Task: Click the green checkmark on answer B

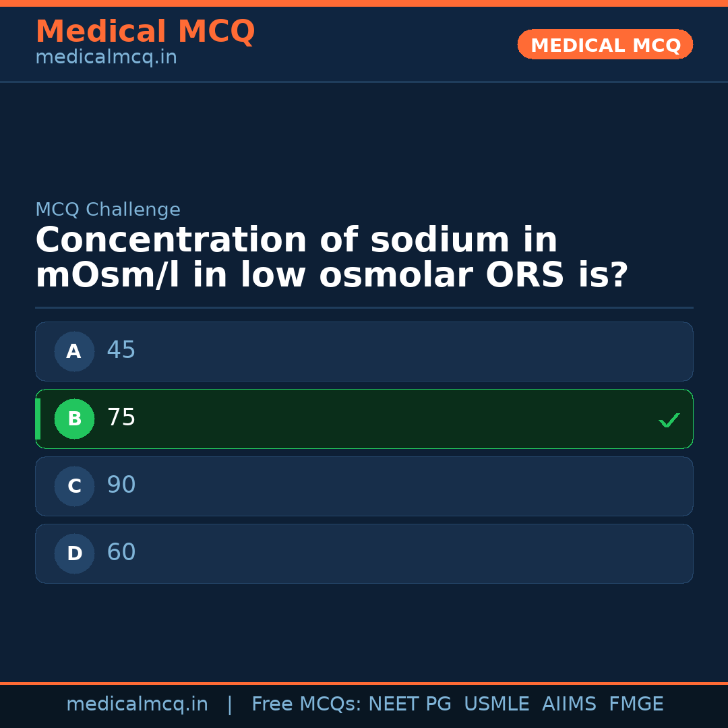Action: coord(669,419)
